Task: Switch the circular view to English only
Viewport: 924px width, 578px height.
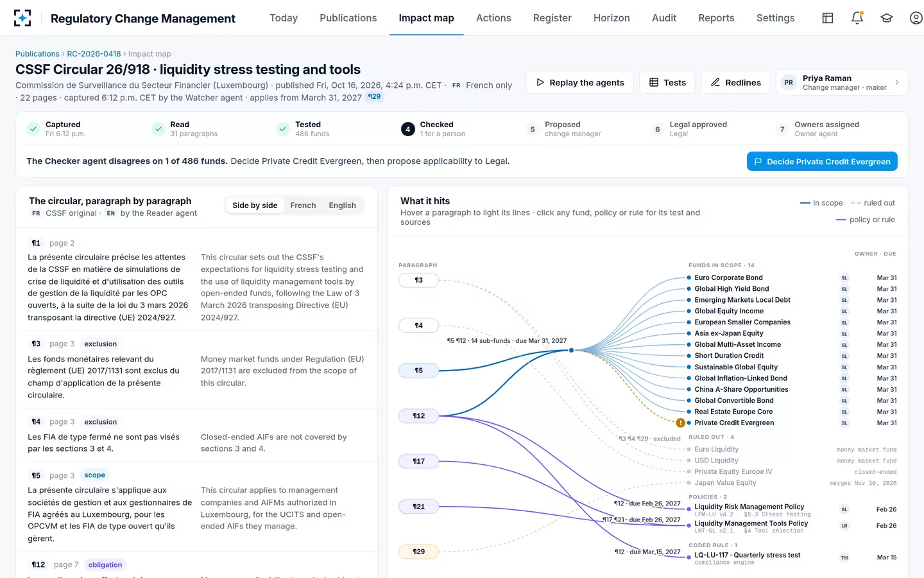Action: 342,206
